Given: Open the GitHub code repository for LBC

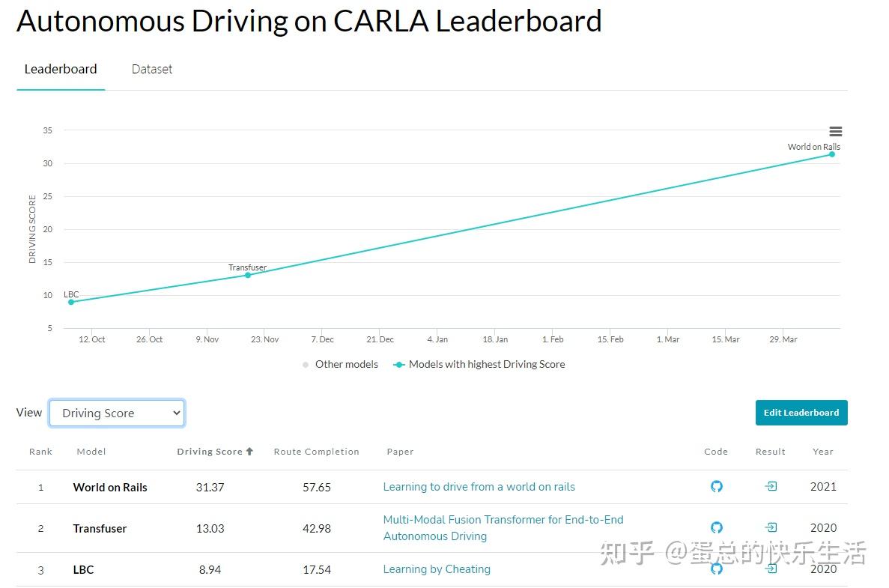Looking at the screenshot, I should coord(717,569).
